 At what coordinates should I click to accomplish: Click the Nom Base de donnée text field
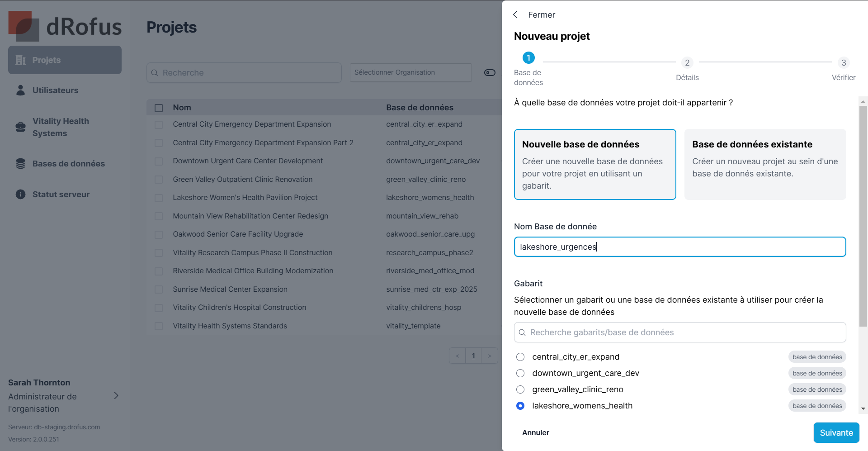click(679, 247)
